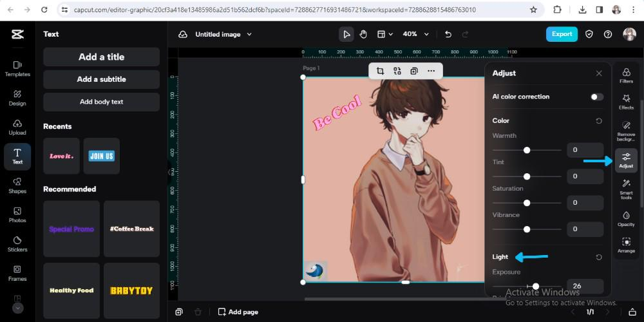Click the Warmth slider handle
The height and width of the screenshot is (322, 644).
[x=527, y=150]
